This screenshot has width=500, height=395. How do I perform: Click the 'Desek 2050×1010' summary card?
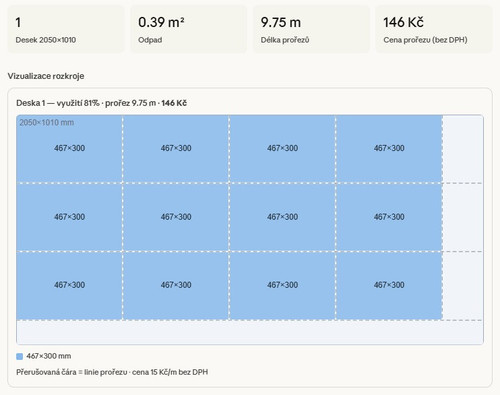66,29
